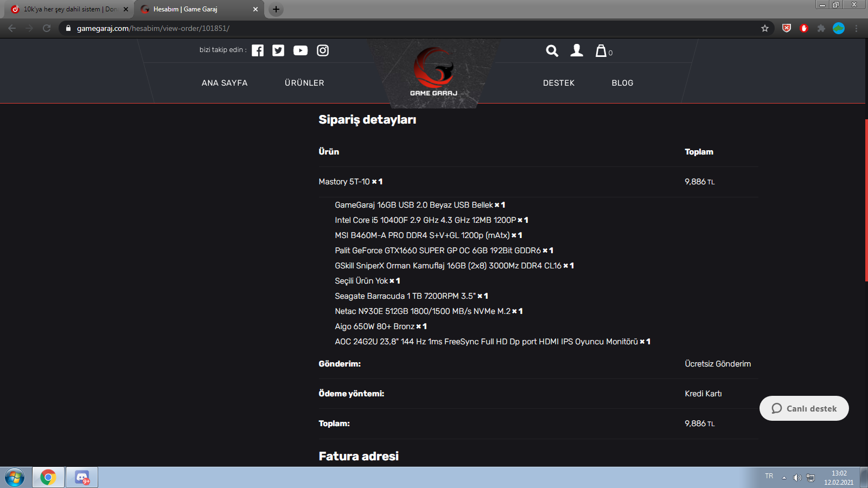This screenshot has width=868, height=488.
Task: Open Discord from the taskbar
Action: click(x=82, y=478)
